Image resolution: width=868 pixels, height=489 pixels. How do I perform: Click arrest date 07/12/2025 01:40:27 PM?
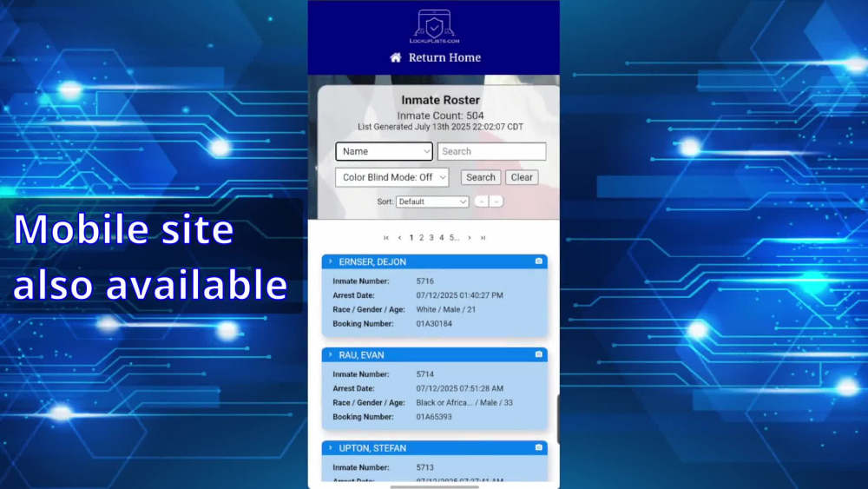click(x=459, y=295)
